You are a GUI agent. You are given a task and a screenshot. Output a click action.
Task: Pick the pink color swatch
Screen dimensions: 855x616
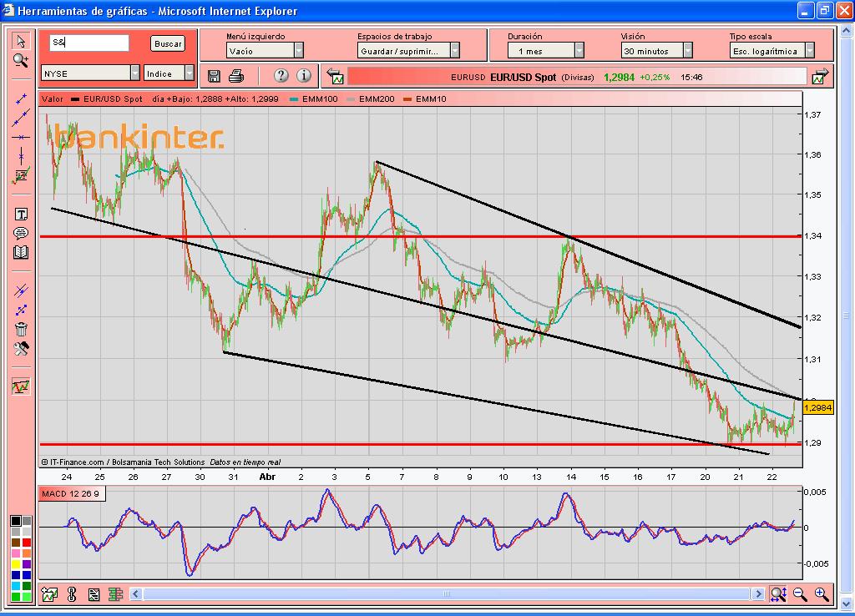coord(16,553)
